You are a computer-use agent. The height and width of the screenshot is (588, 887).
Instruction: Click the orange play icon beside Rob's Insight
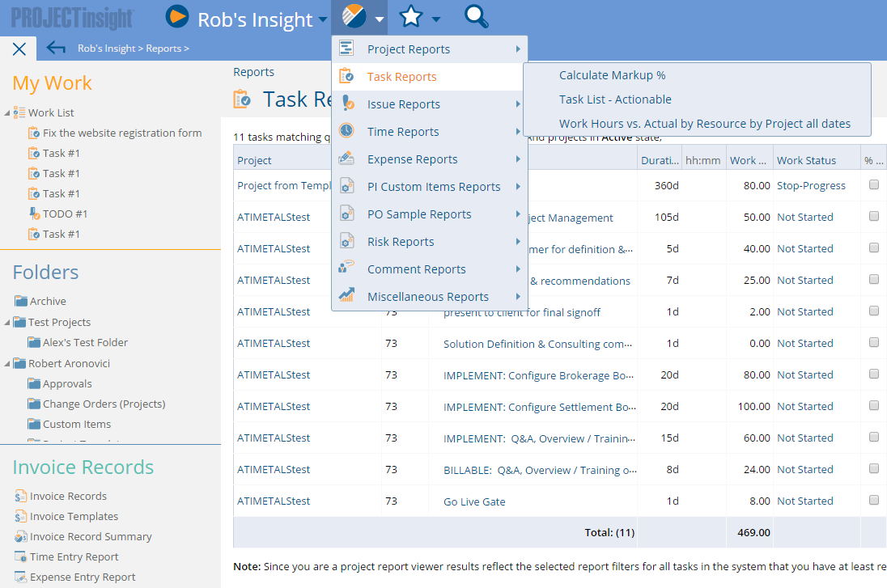tap(177, 16)
